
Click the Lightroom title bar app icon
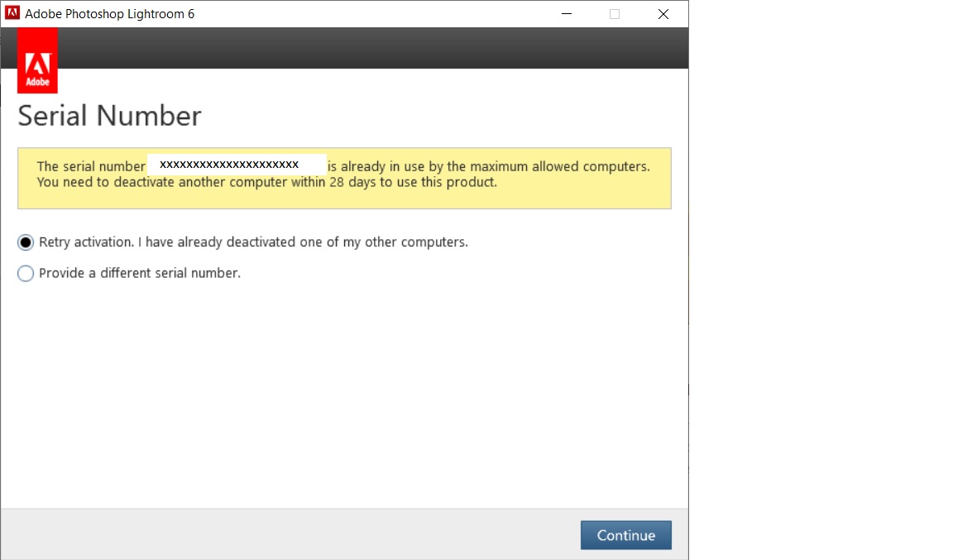[x=12, y=12]
